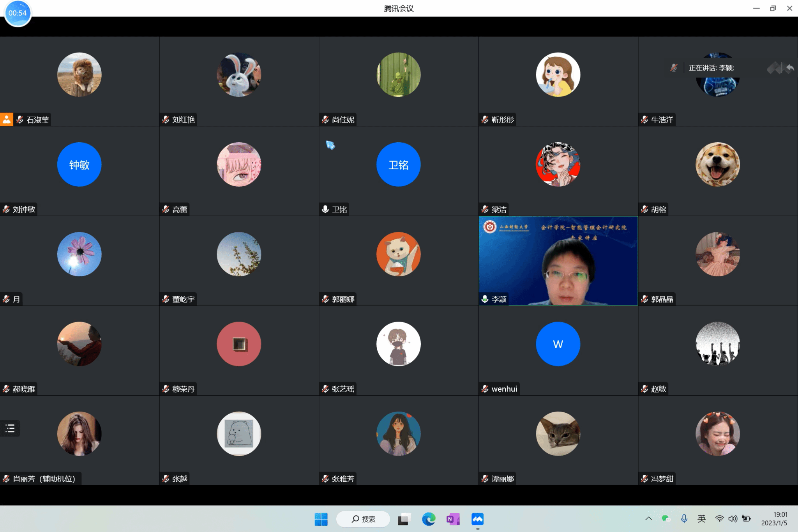Select the wenhui participant tile
798x532 pixels.
pyautogui.click(x=558, y=350)
